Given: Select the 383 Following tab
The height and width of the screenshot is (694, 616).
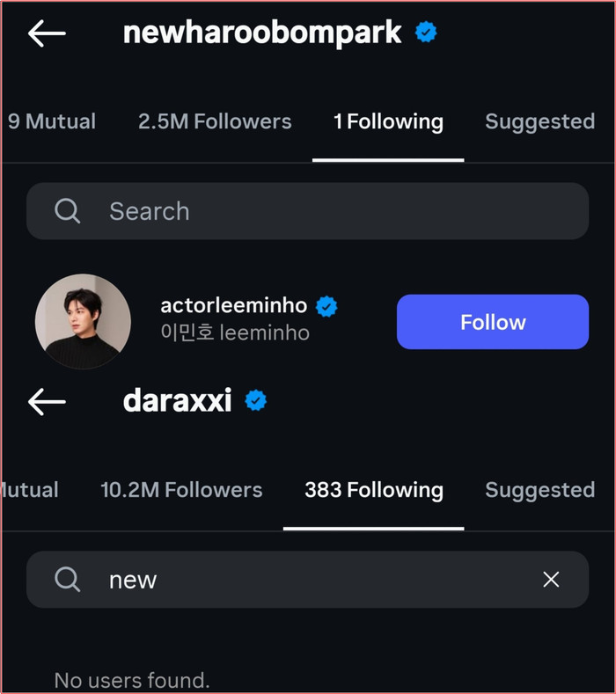Looking at the screenshot, I should tap(373, 490).
